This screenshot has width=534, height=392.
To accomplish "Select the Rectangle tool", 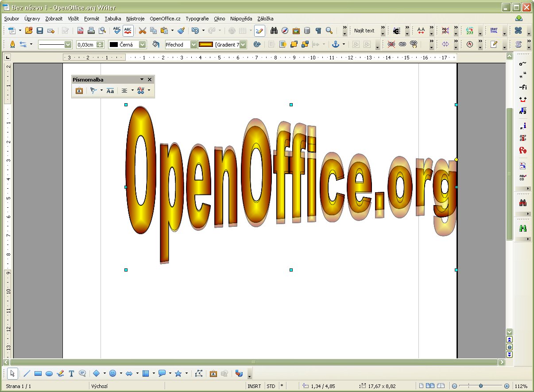I will point(38,373).
